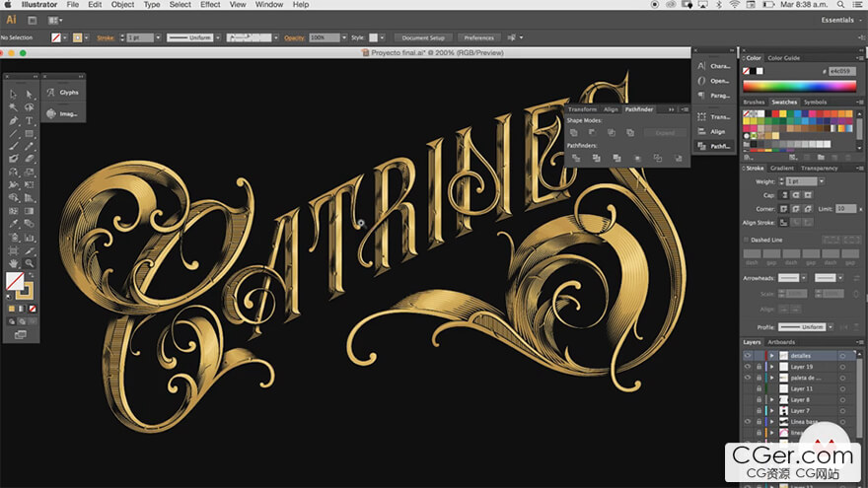868x488 pixels.
Task: Select the Rectangle tool
Action: coord(29,133)
